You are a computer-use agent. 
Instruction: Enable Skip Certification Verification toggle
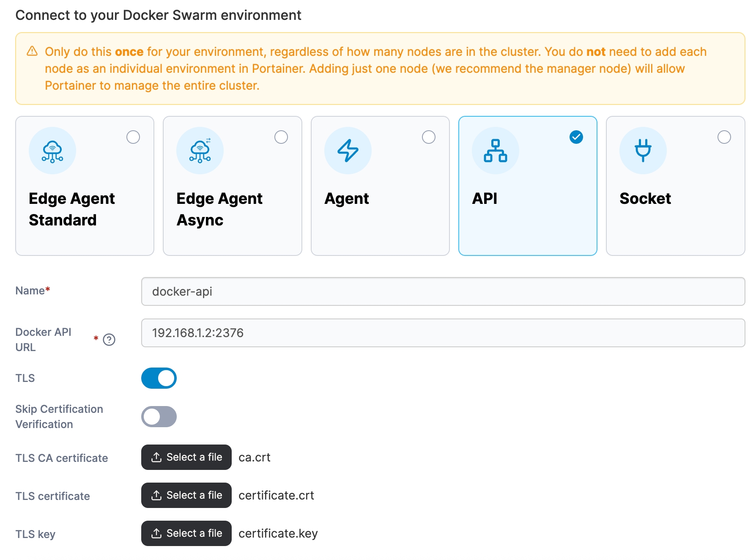159,417
